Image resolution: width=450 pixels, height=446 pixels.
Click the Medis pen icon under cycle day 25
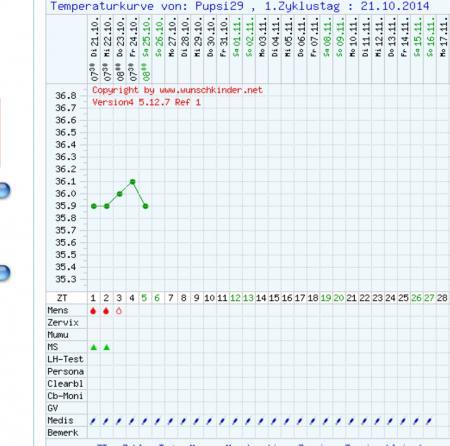point(403,421)
